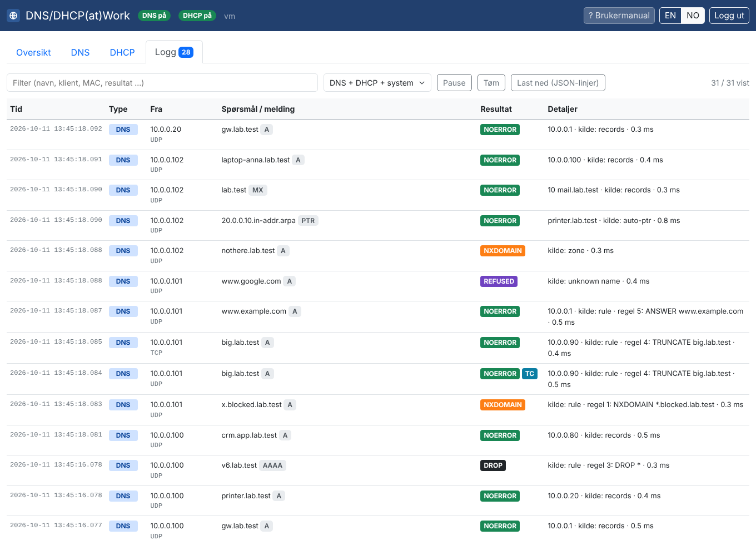
Task: Switch language to EN
Action: click(670, 16)
